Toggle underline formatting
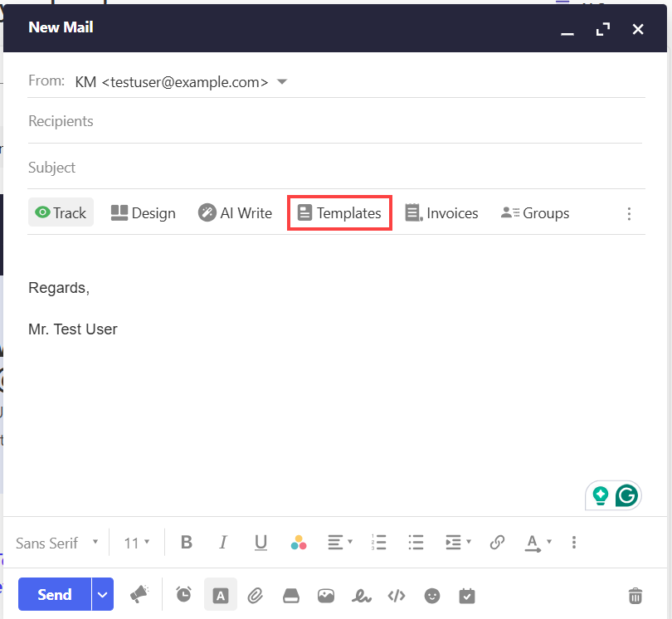 point(261,543)
